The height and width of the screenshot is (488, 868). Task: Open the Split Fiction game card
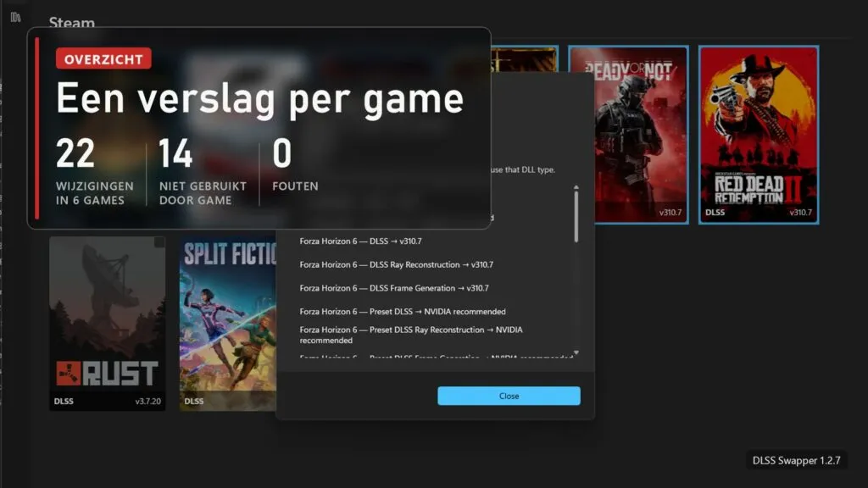pos(228,323)
